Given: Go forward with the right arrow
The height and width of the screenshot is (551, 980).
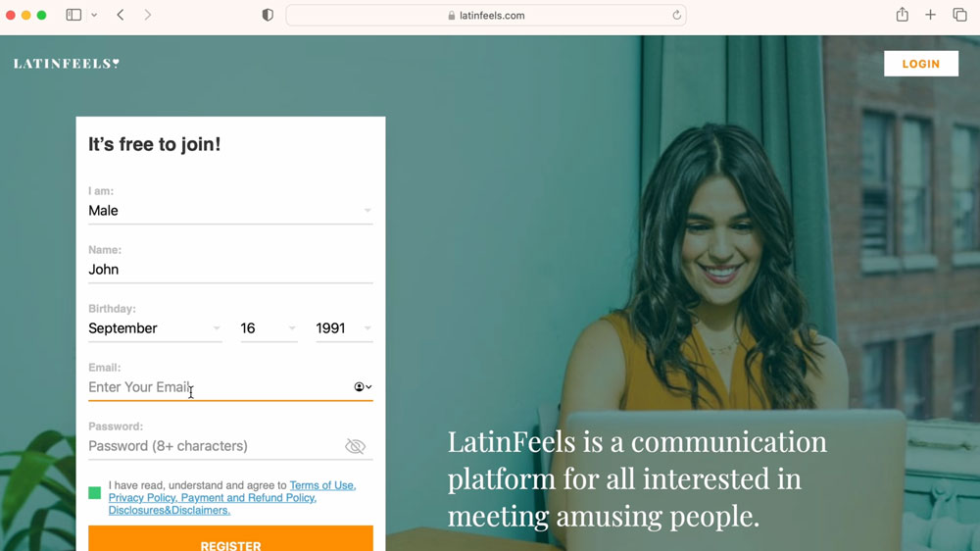Looking at the screenshot, I should [148, 15].
